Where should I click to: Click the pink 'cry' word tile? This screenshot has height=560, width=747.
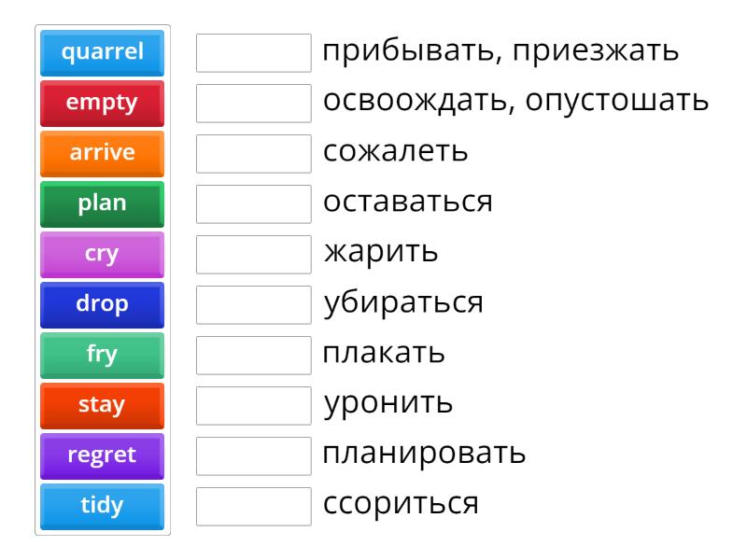[103, 254]
